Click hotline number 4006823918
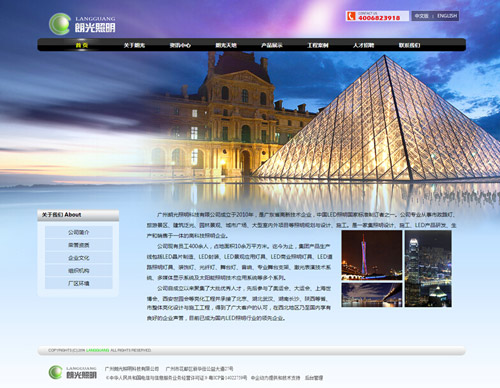The height and width of the screenshot is (388, 500). [379, 18]
